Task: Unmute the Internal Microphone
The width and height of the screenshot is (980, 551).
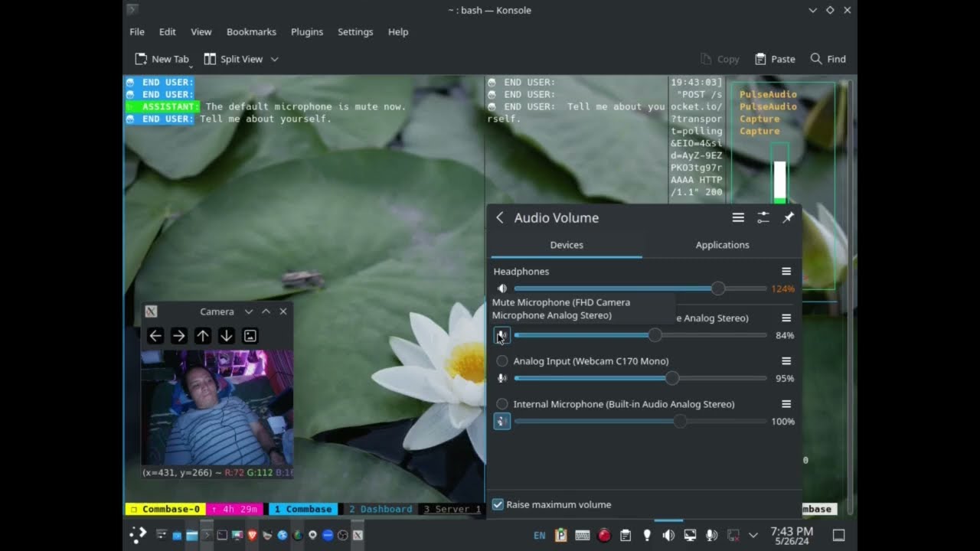Action: tap(502, 421)
